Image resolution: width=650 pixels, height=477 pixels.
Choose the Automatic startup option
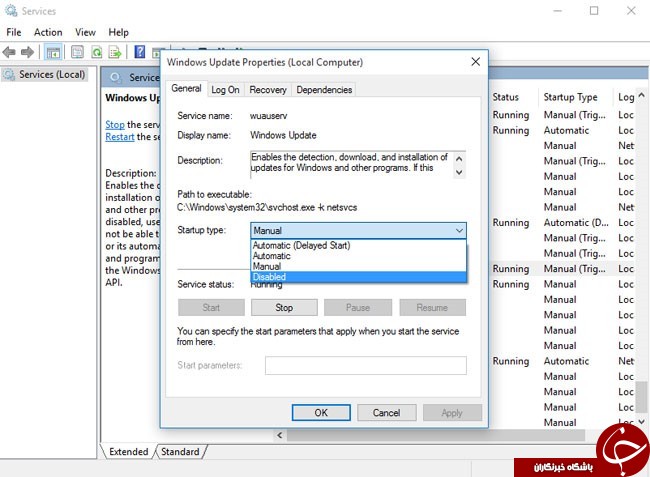(358, 256)
